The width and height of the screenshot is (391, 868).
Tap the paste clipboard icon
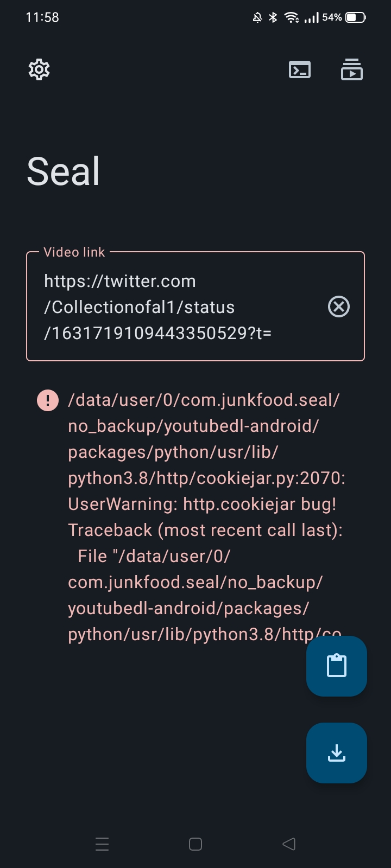(x=336, y=666)
